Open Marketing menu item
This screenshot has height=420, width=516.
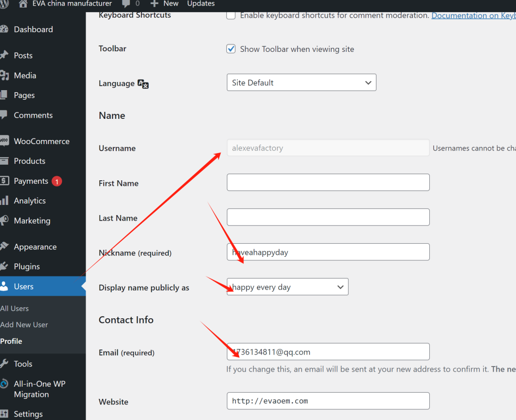point(32,221)
